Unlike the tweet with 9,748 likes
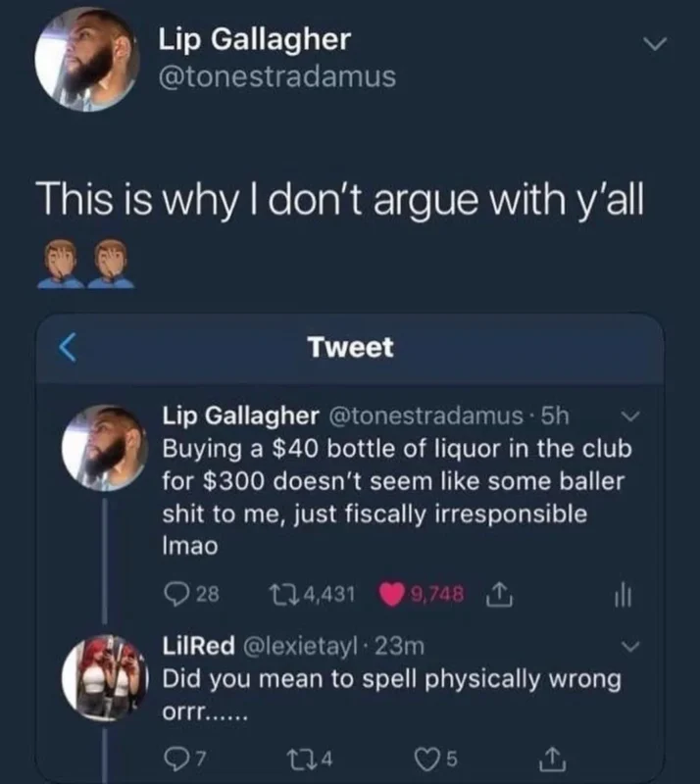The image size is (700, 784). (x=423, y=594)
